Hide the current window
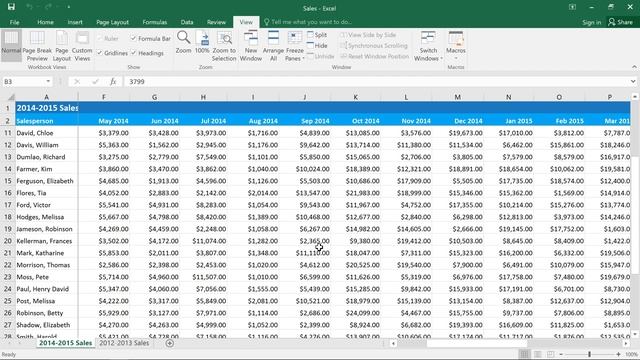Viewport: 640px width, 360px height. (x=317, y=46)
